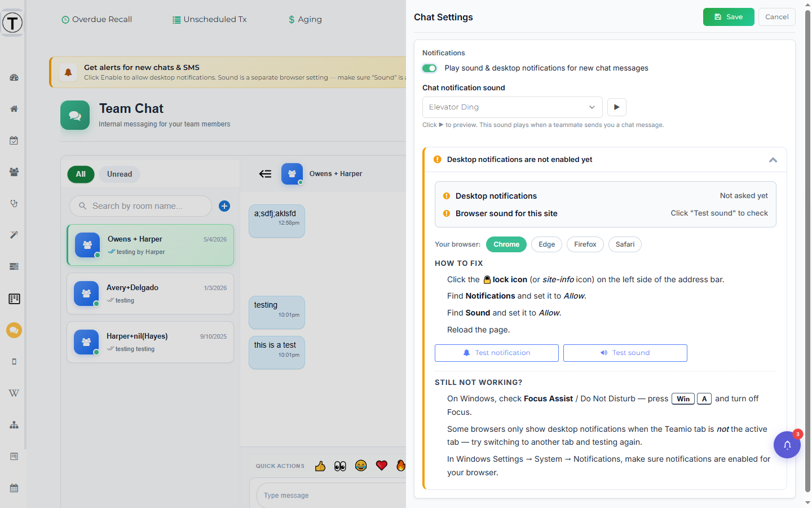Click the Test sound button
Viewport: 812px width, 508px height.
(x=625, y=353)
